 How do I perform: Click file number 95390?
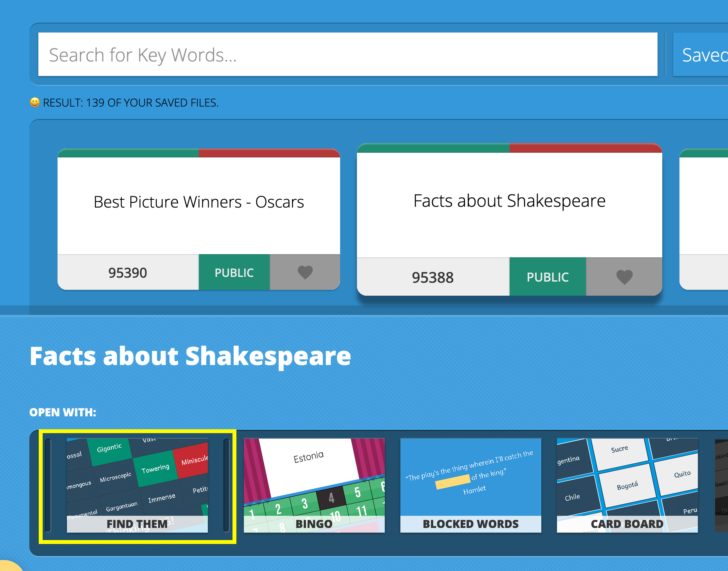point(128,273)
